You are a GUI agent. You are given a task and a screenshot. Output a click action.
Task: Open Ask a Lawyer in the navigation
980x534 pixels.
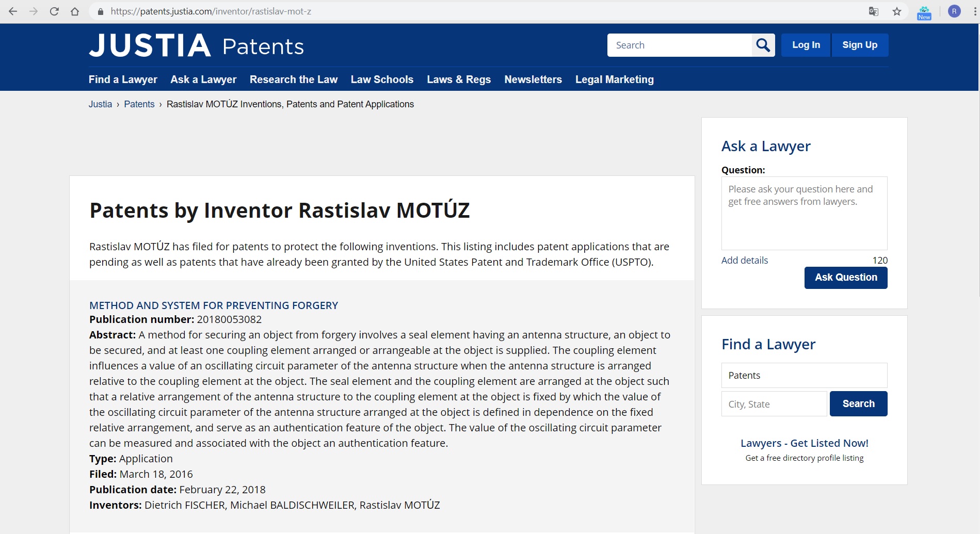pos(203,79)
